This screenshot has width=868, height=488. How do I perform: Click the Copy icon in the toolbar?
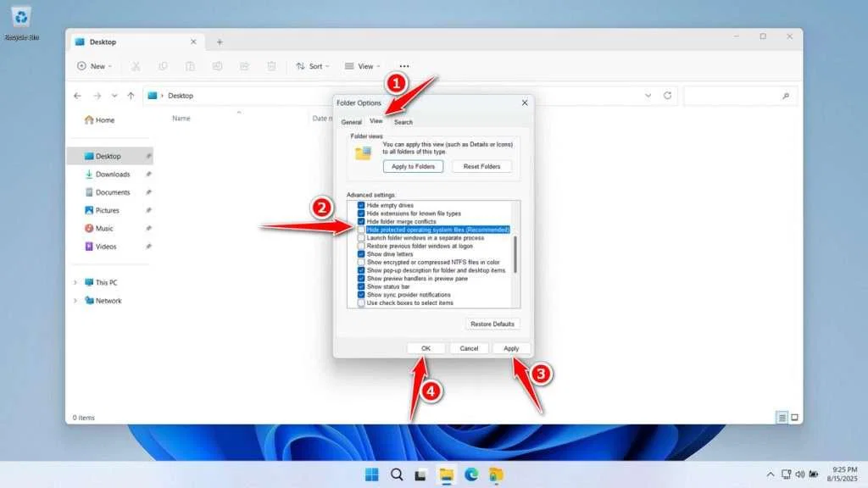coord(162,66)
